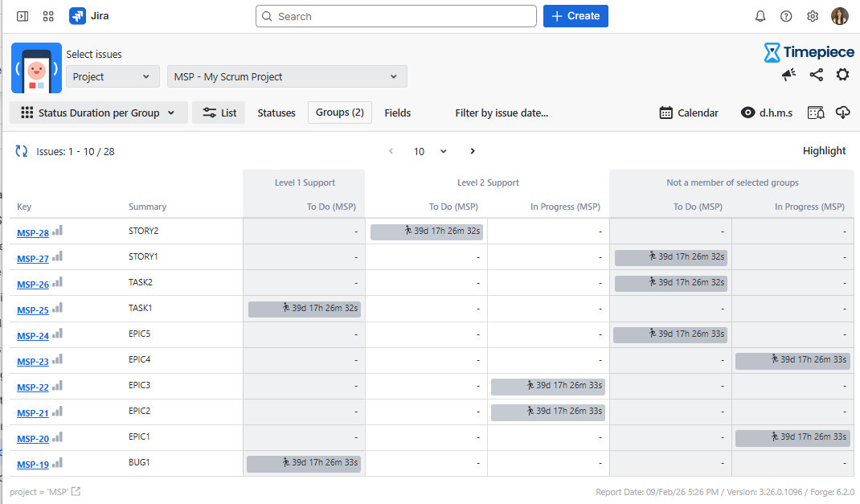
Task: Open Jira settings gear in top bar
Action: click(x=813, y=16)
